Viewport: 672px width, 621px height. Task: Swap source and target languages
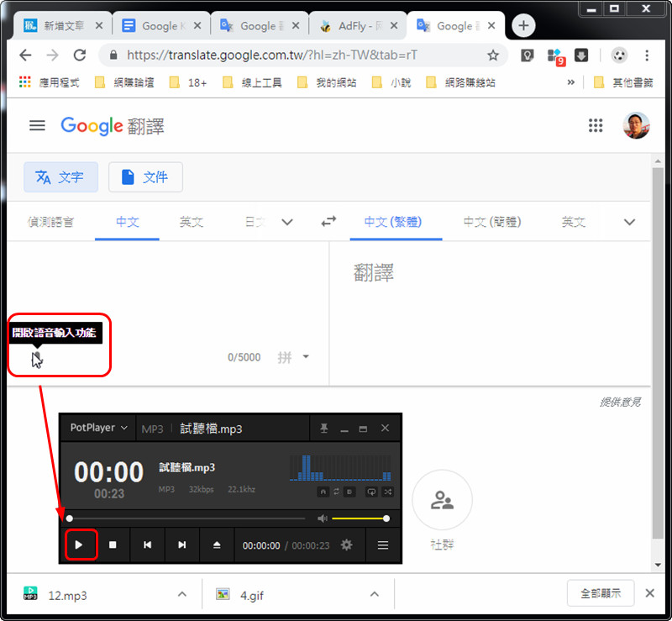328,222
